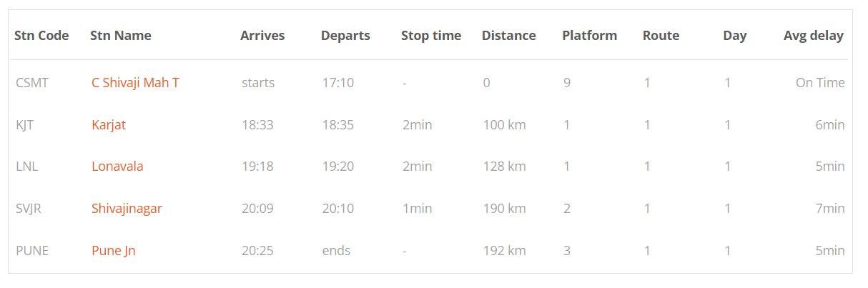Image resolution: width=868 pixels, height=288 pixels.
Task: Open the Karjat station link
Action: (109, 125)
